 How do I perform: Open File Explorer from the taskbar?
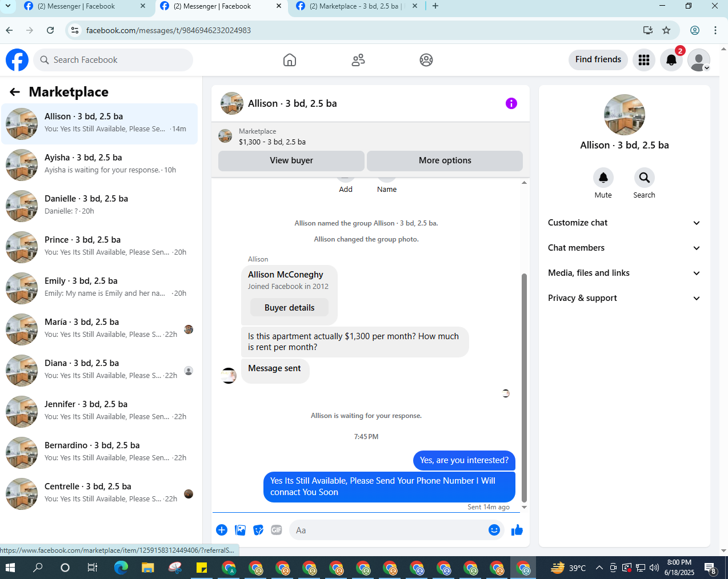(148, 568)
